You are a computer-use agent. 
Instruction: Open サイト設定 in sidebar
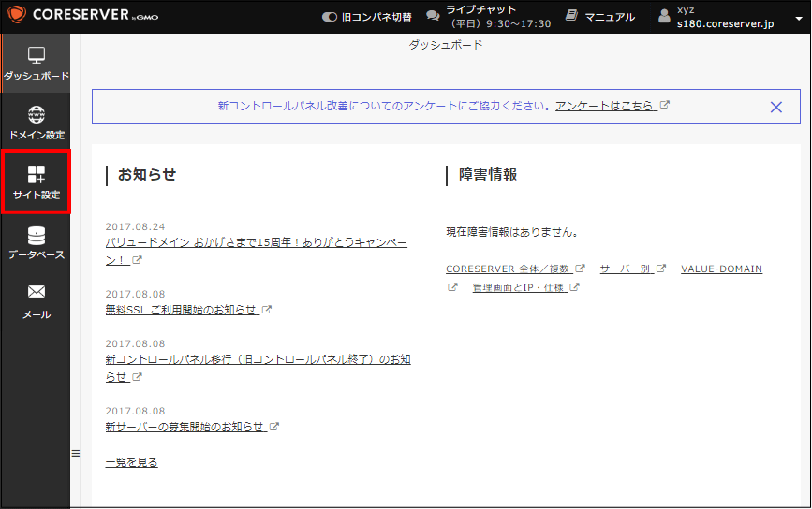point(36,182)
